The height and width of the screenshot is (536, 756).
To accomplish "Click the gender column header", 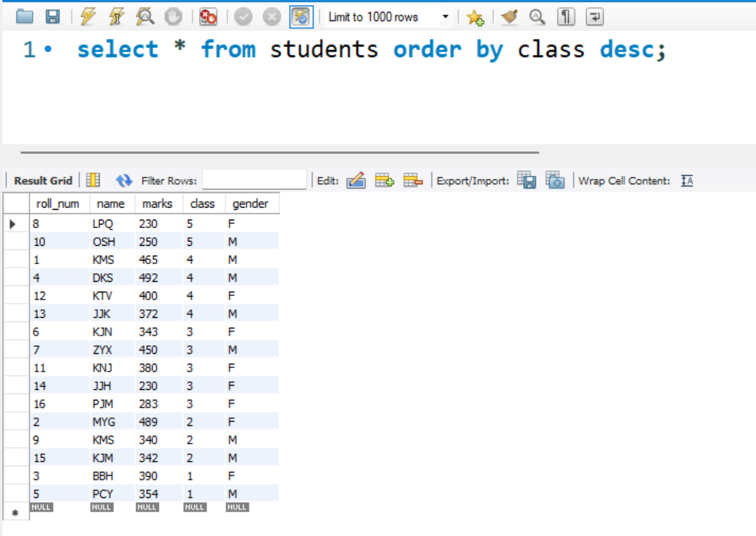I will (251, 203).
